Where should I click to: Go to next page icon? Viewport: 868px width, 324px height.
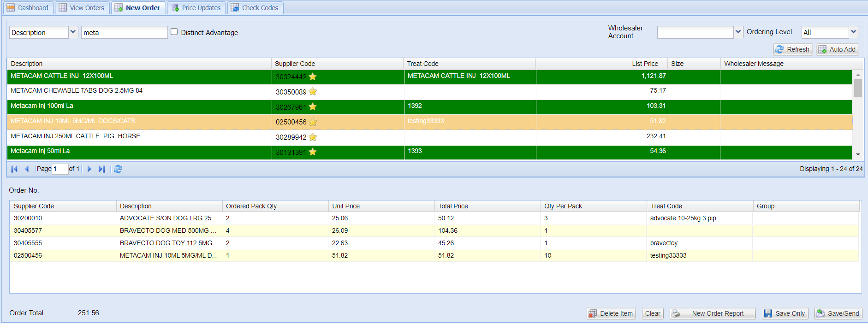point(89,169)
